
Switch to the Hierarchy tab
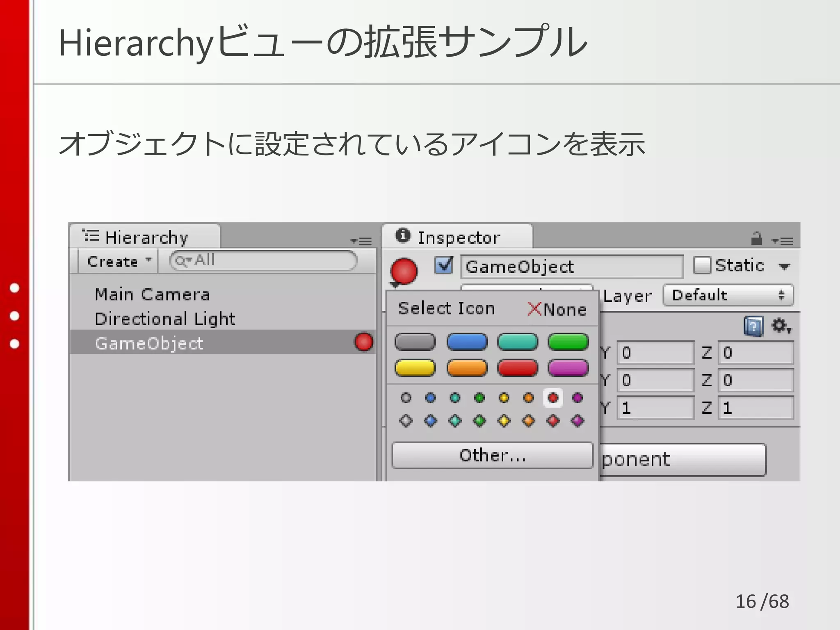point(145,237)
